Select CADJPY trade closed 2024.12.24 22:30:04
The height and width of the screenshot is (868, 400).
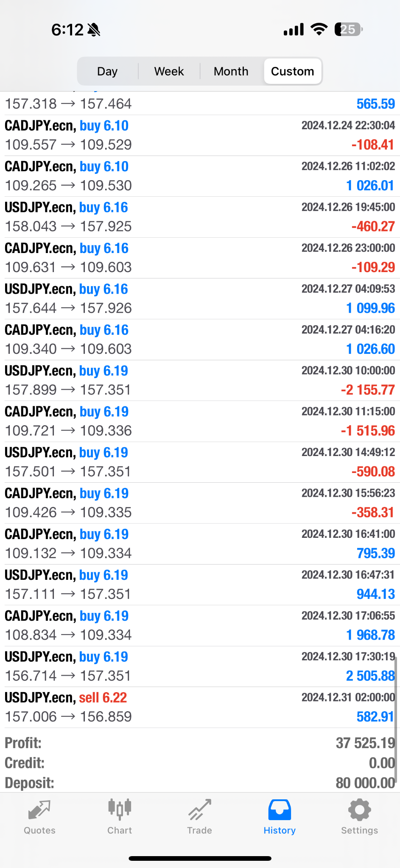point(199,135)
